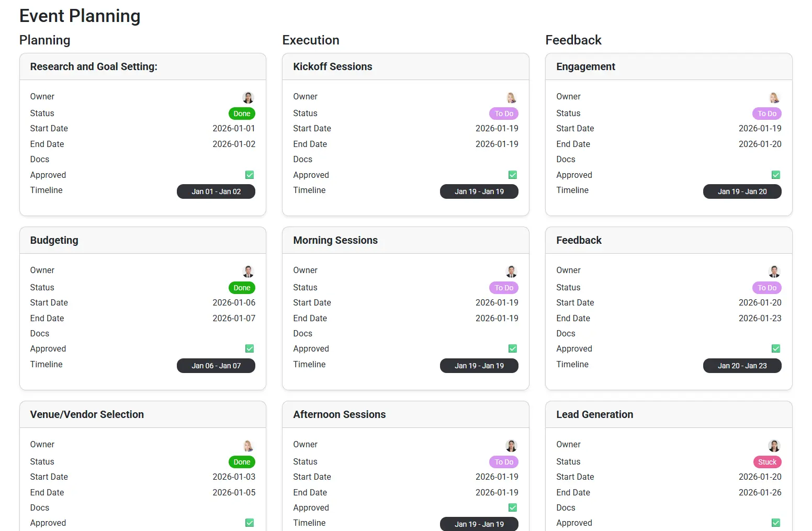812x531 pixels.
Task: Change To Do status on Kickoff Sessions
Action: (504, 114)
